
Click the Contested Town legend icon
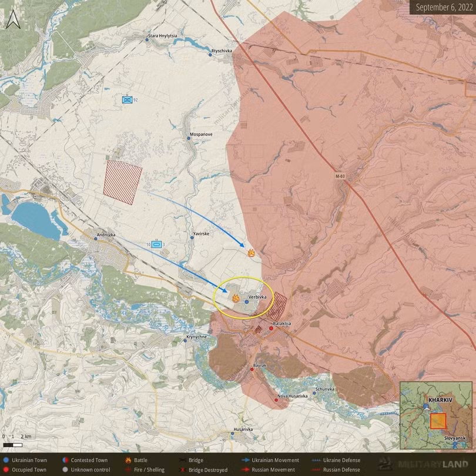tap(65, 460)
